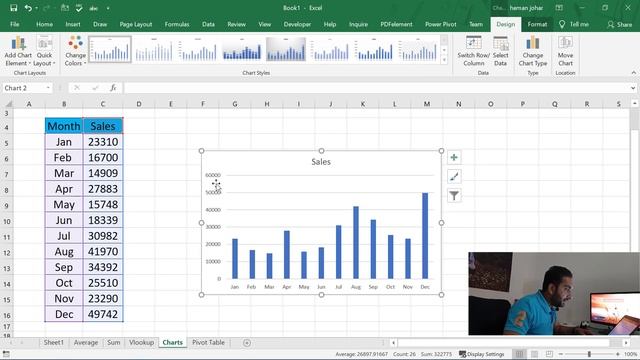Click horizontal scrollbar right arrow

tap(626, 343)
